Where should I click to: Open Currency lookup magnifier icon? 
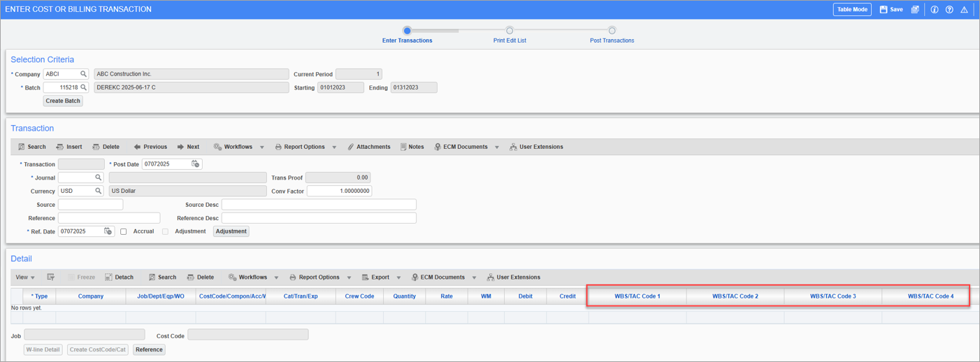tap(99, 191)
